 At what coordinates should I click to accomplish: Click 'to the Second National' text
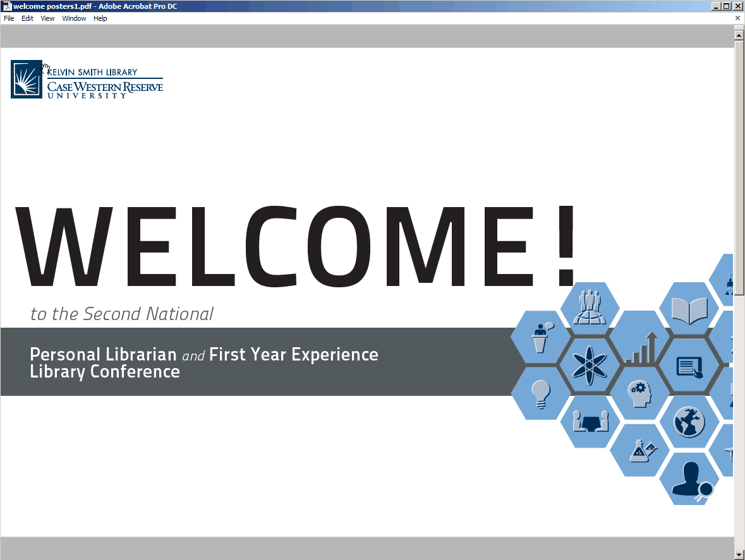tap(122, 314)
